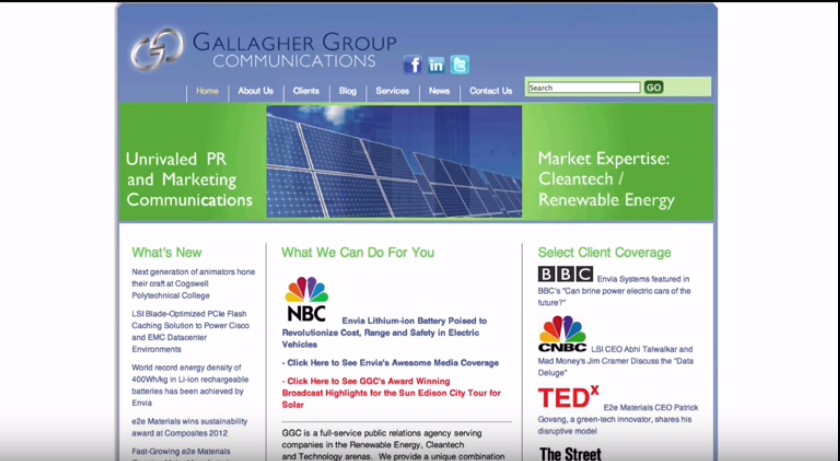840x461 pixels.
Task: Select the TEDx logo
Action: pyautogui.click(x=568, y=397)
